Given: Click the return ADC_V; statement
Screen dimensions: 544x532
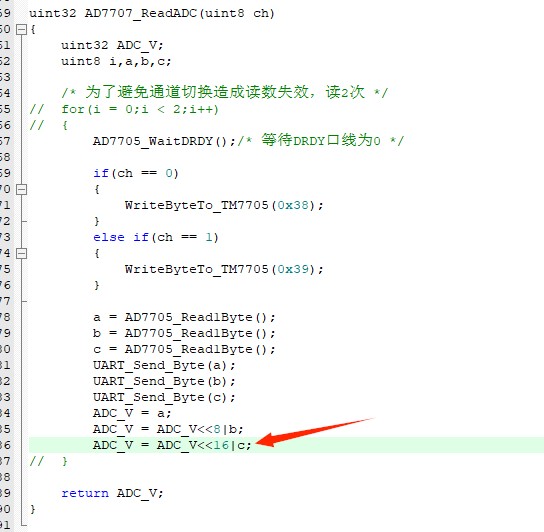Looking at the screenshot, I should (112, 493).
